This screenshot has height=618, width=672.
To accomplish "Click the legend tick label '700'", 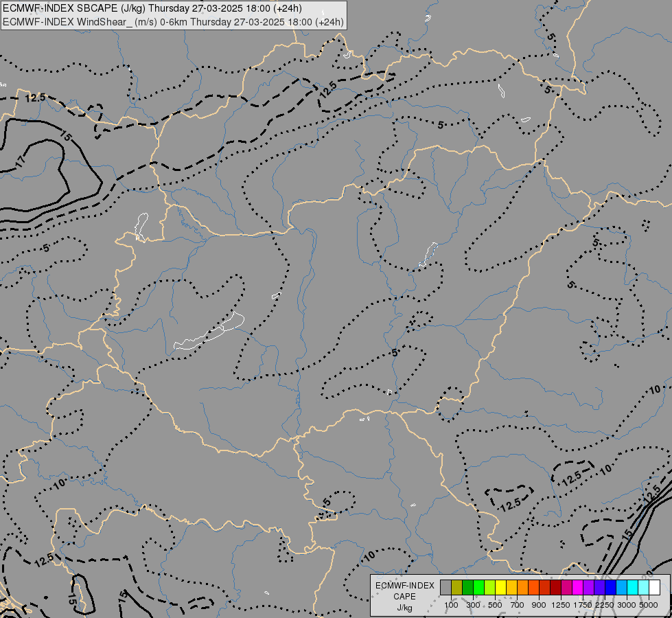I will pos(518,605).
